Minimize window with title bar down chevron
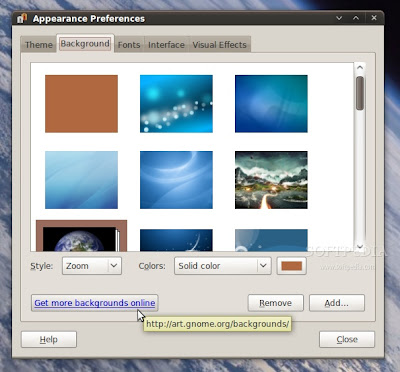 [x=339, y=18]
